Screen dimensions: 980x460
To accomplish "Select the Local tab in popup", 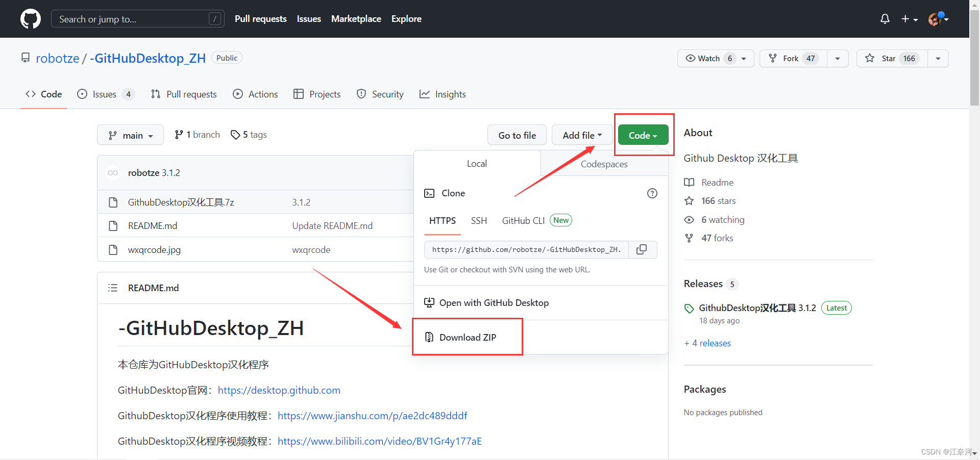I will [x=477, y=164].
